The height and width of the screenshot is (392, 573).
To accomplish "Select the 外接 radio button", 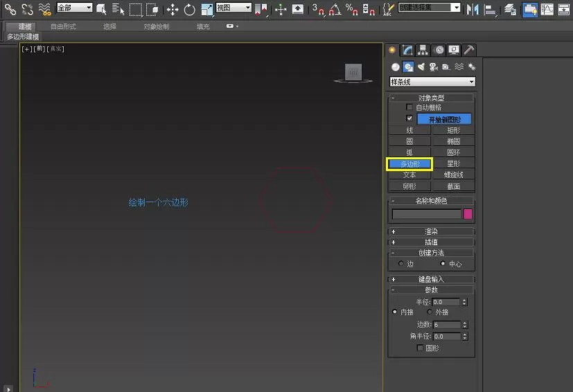I will click(430, 312).
